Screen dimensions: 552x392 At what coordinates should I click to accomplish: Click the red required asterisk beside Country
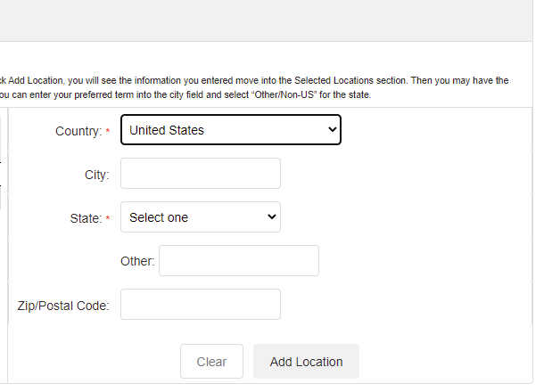point(108,132)
